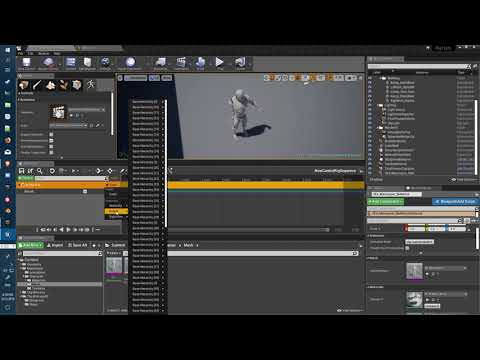The height and width of the screenshot is (360, 480).
Task: Click the Save Current toolbar icon
Action: point(26,63)
